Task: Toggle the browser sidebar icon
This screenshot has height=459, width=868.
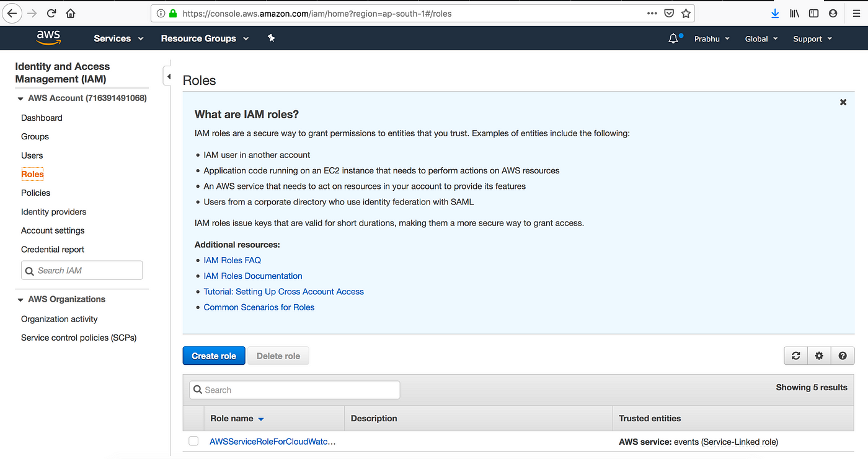Action: point(813,13)
